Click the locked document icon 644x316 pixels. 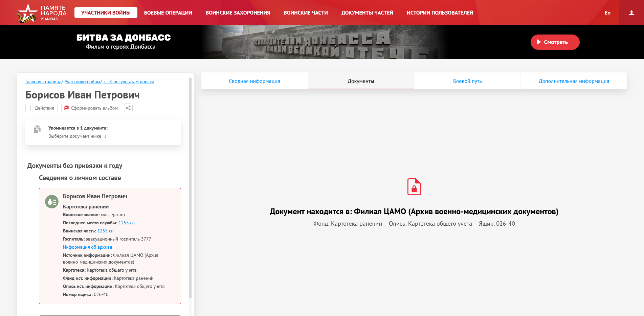(x=414, y=187)
